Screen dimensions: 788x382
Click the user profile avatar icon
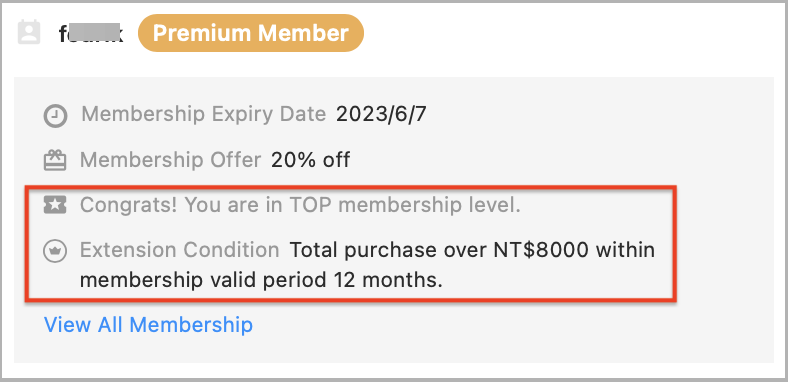(x=29, y=33)
